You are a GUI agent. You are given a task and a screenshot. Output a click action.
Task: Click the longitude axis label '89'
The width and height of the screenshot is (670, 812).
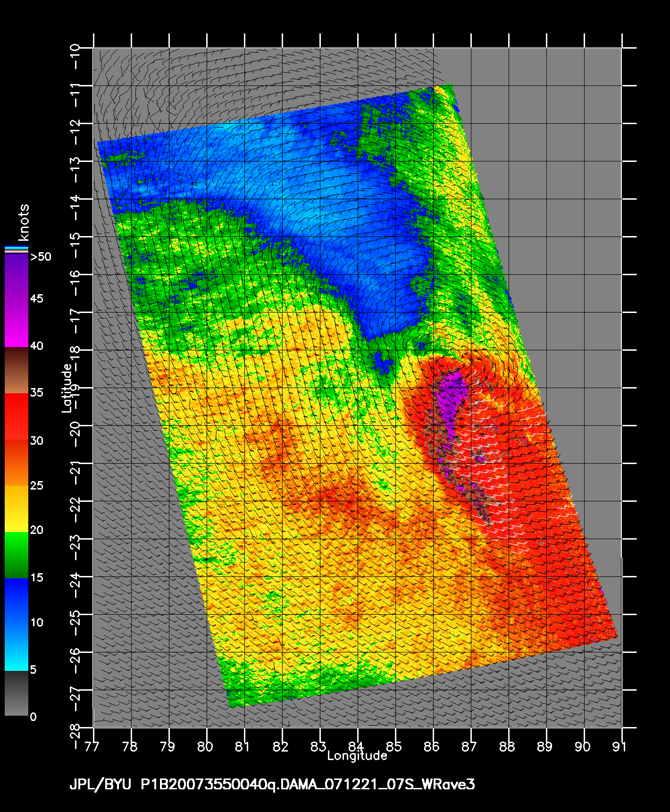point(545,747)
